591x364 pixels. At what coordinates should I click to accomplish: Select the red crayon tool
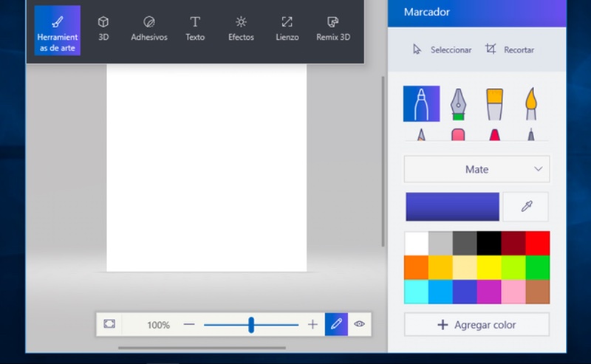[494, 134]
